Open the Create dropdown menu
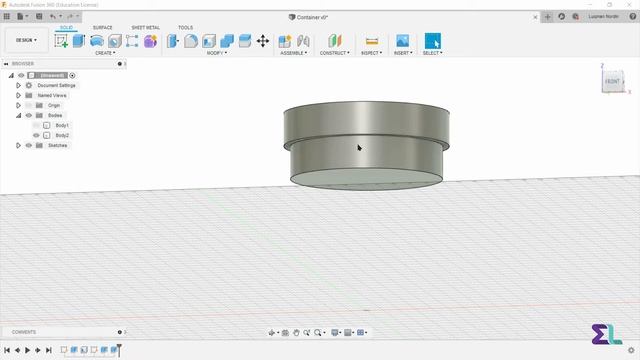Screen dimensions: 640x360 105,53
